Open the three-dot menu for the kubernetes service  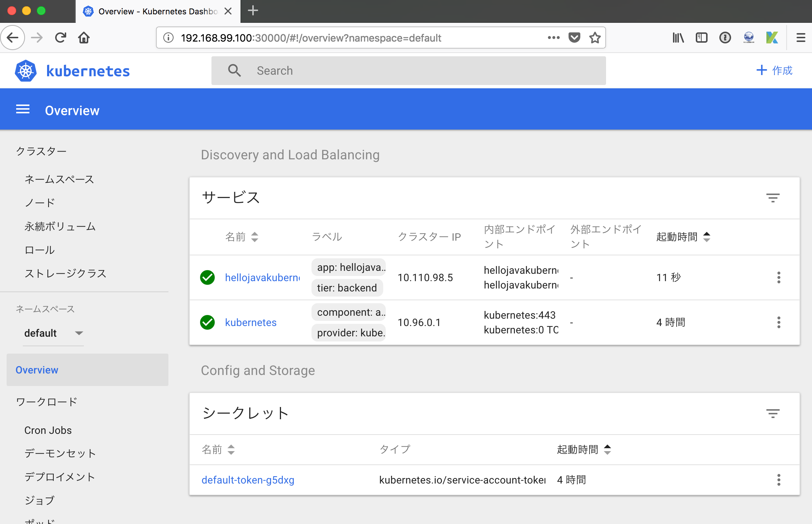(x=779, y=322)
